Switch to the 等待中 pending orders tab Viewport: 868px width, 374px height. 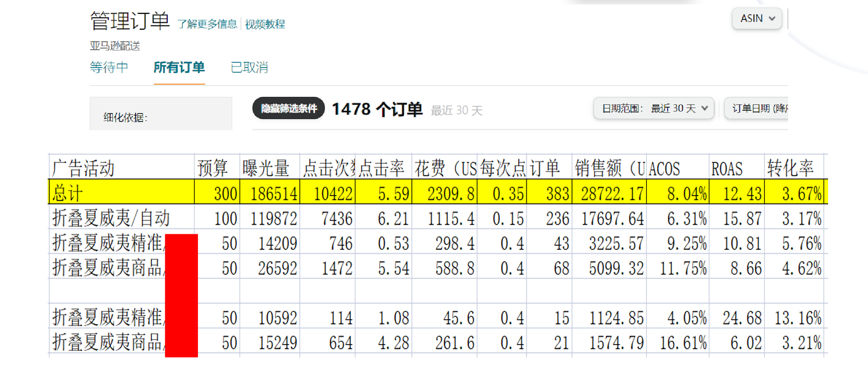109,67
